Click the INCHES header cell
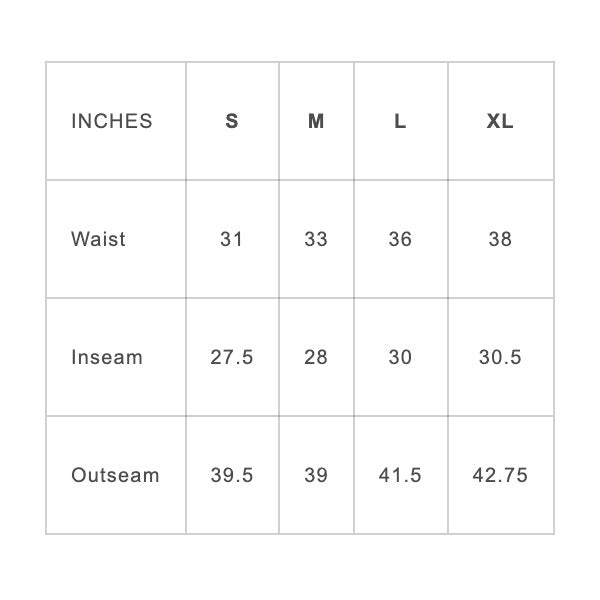 click(112, 122)
